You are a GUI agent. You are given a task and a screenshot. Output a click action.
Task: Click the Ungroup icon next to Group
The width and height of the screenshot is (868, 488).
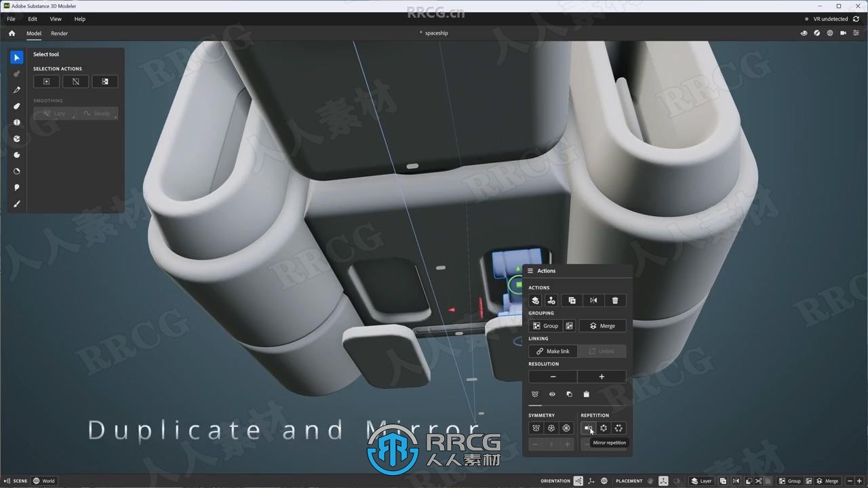(570, 326)
